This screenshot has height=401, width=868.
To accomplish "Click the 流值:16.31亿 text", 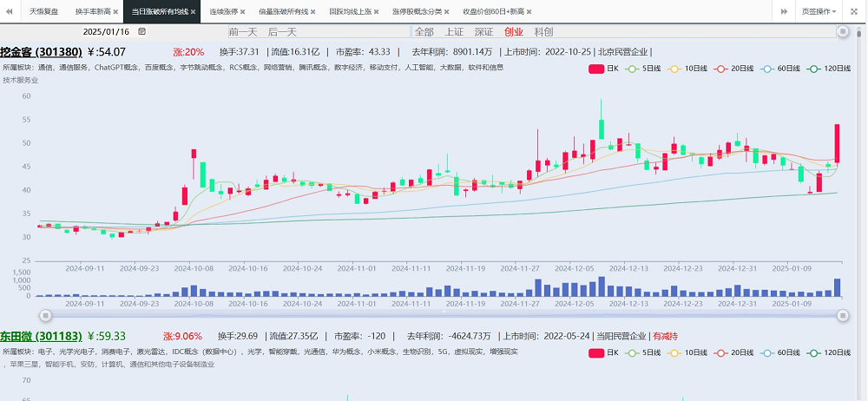I will coord(295,52).
